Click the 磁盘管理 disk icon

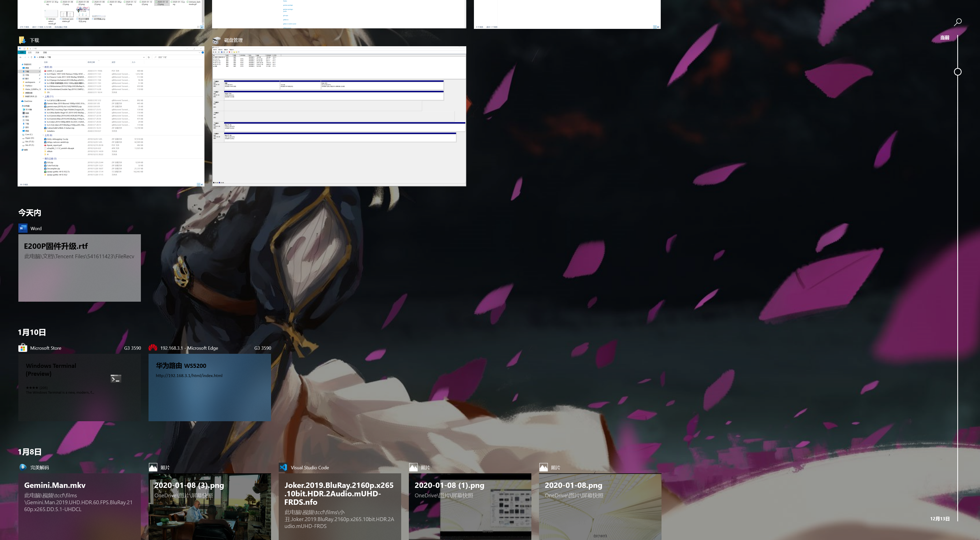tap(216, 40)
